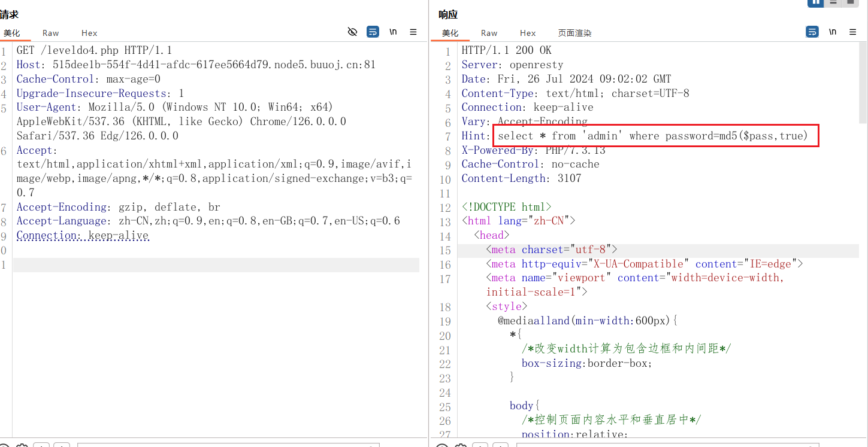This screenshot has height=447, width=868.
Task: Click the Date header in the response
Action: 566,79
